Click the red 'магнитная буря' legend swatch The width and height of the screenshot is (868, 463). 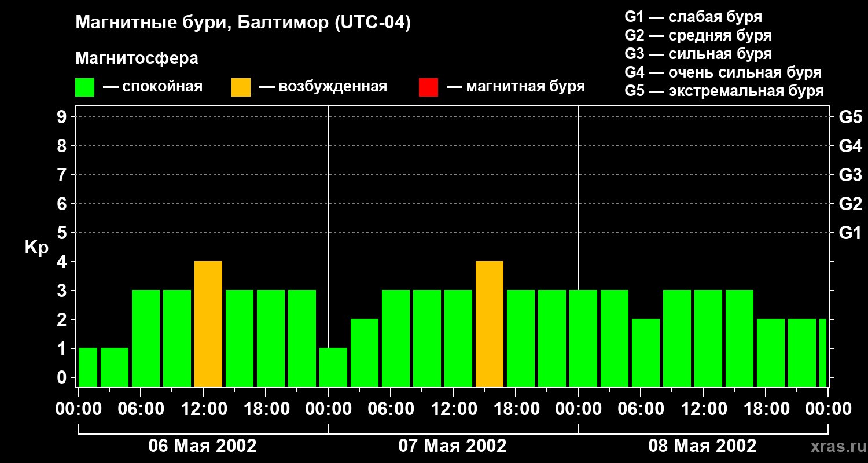pyautogui.click(x=428, y=87)
